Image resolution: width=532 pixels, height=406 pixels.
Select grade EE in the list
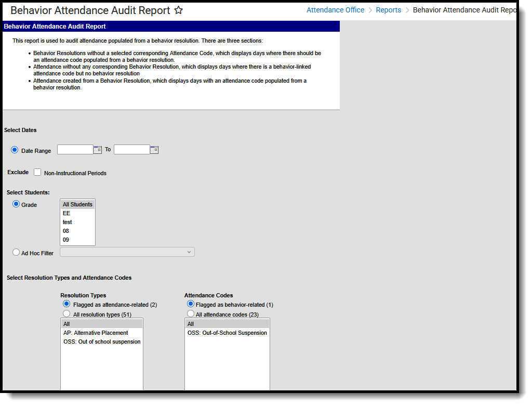click(x=78, y=213)
